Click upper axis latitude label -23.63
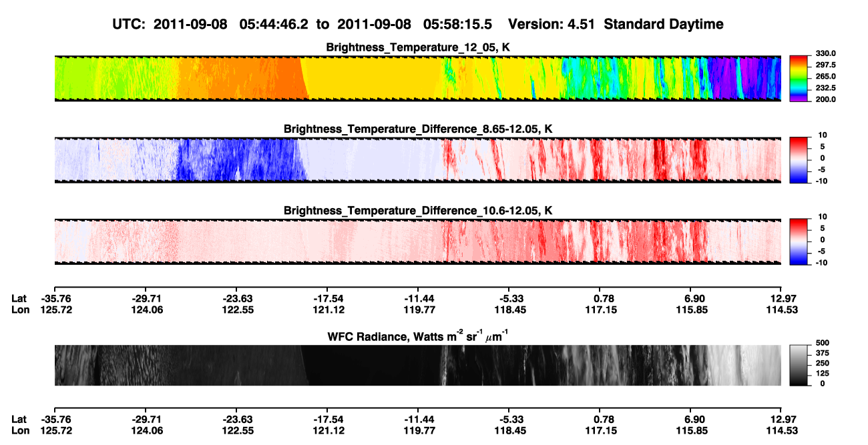 click(x=236, y=299)
